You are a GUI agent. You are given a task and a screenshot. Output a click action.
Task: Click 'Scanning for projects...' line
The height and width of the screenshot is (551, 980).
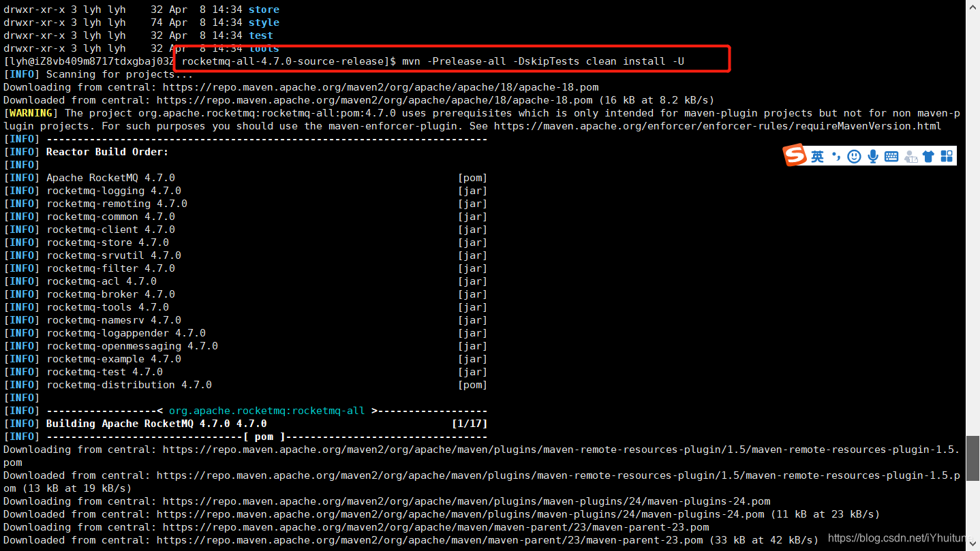pos(119,74)
